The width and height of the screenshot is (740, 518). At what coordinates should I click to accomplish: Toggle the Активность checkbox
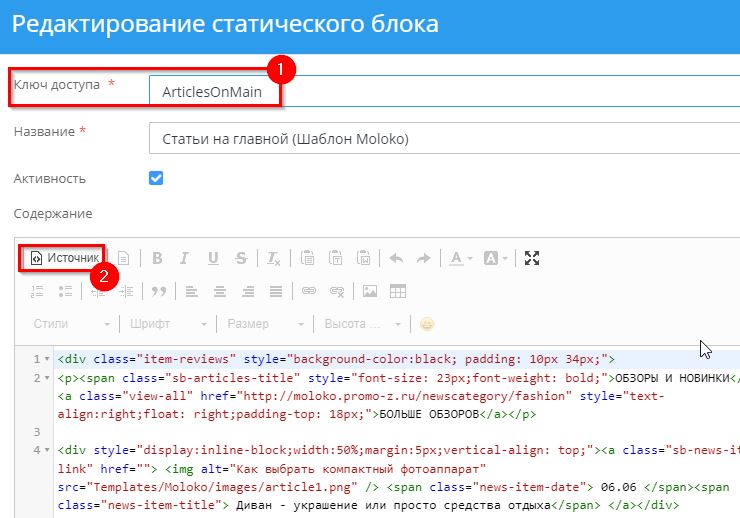pyautogui.click(x=156, y=178)
